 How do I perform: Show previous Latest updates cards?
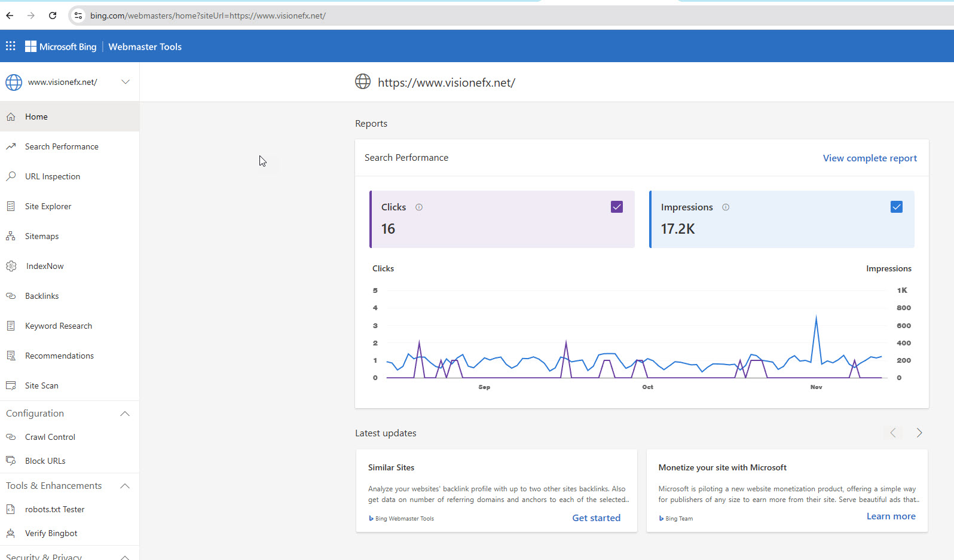coord(893,433)
